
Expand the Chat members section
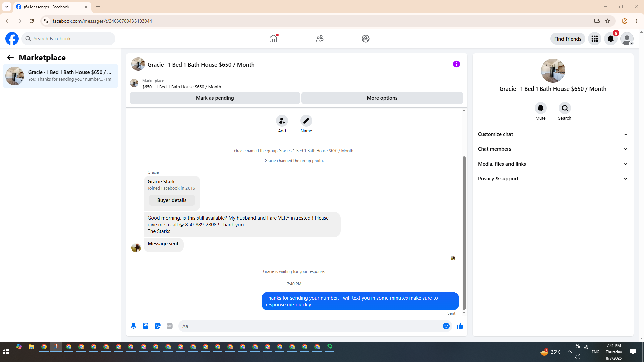click(553, 149)
